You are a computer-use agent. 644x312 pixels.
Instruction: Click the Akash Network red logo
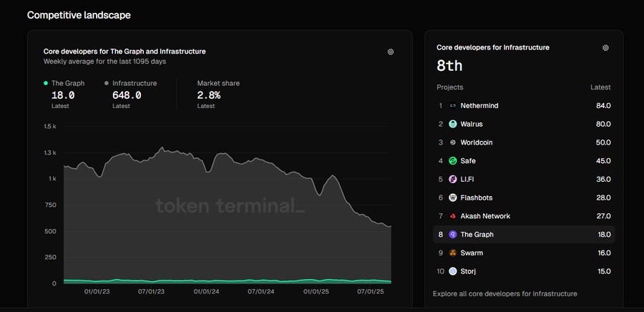tap(453, 216)
